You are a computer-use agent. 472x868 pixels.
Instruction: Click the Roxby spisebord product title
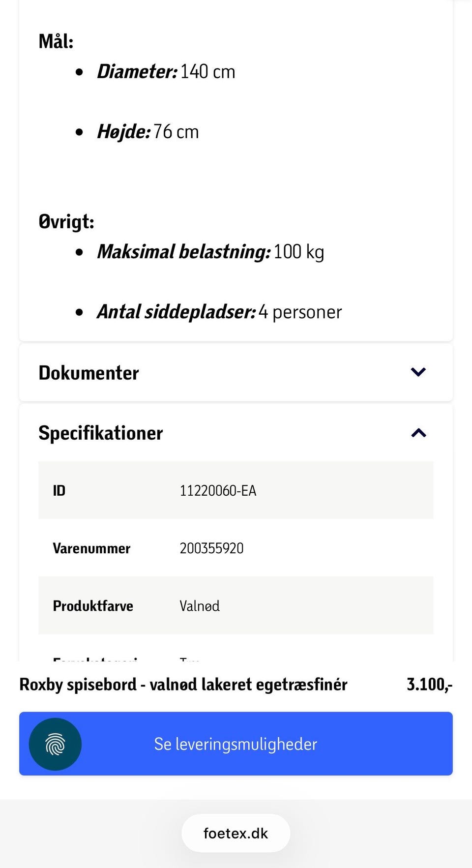coord(183,685)
